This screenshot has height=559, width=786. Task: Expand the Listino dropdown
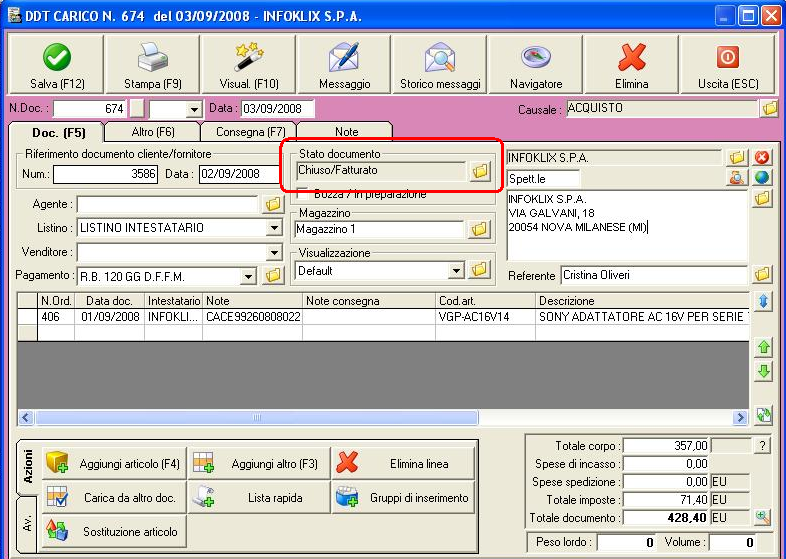pos(274,228)
